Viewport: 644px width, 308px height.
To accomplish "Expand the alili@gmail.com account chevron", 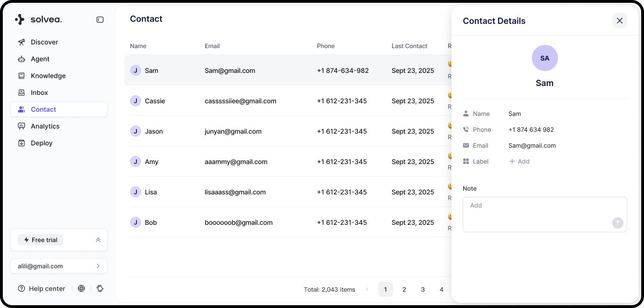I will (98, 265).
